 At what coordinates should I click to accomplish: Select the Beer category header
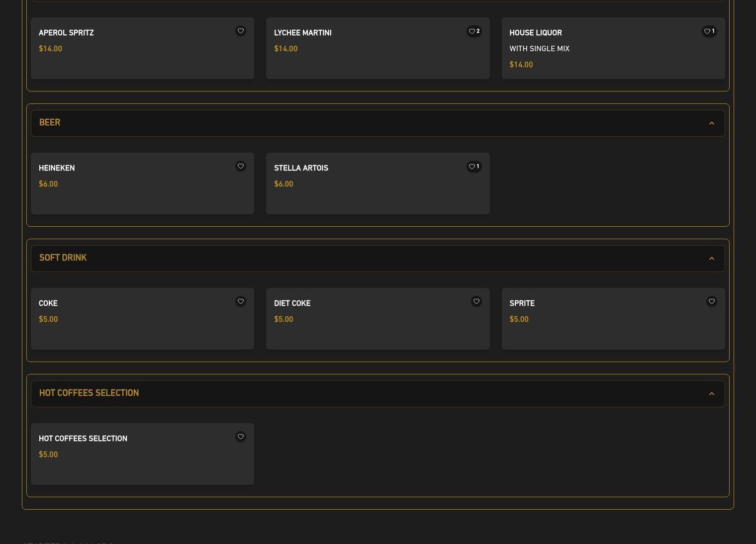50,123
